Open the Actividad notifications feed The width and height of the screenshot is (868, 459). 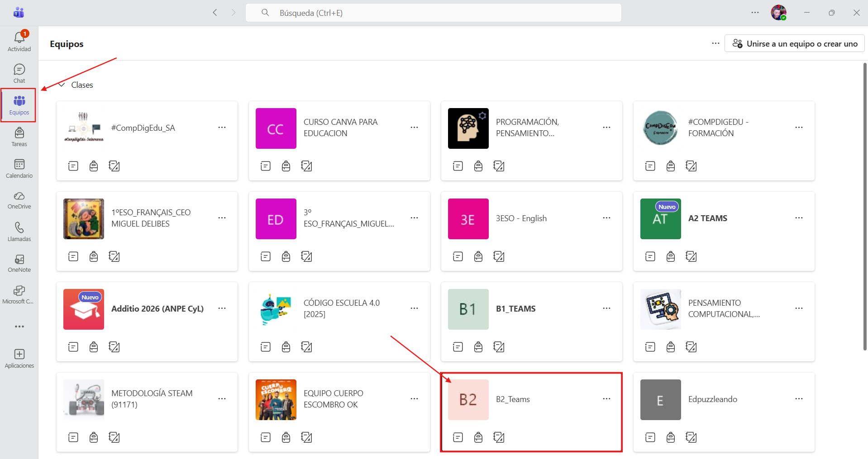(x=19, y=41)
